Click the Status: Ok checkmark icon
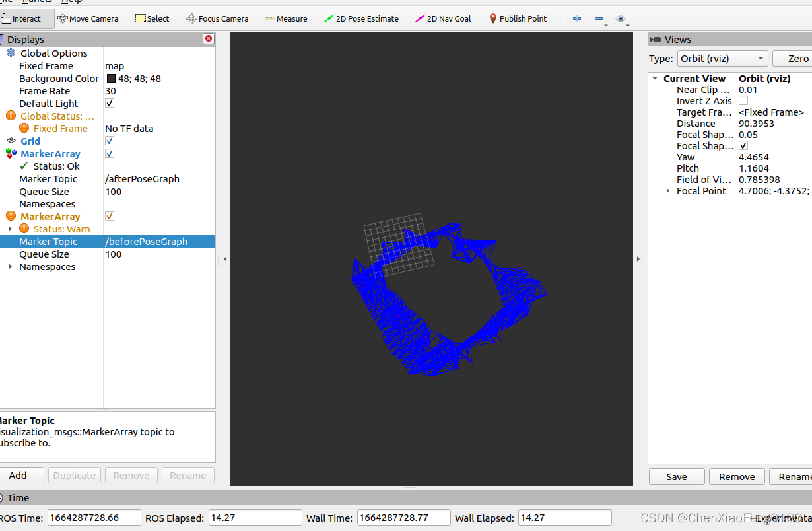This screenshot has width=812, height=531. coord(24,166)
